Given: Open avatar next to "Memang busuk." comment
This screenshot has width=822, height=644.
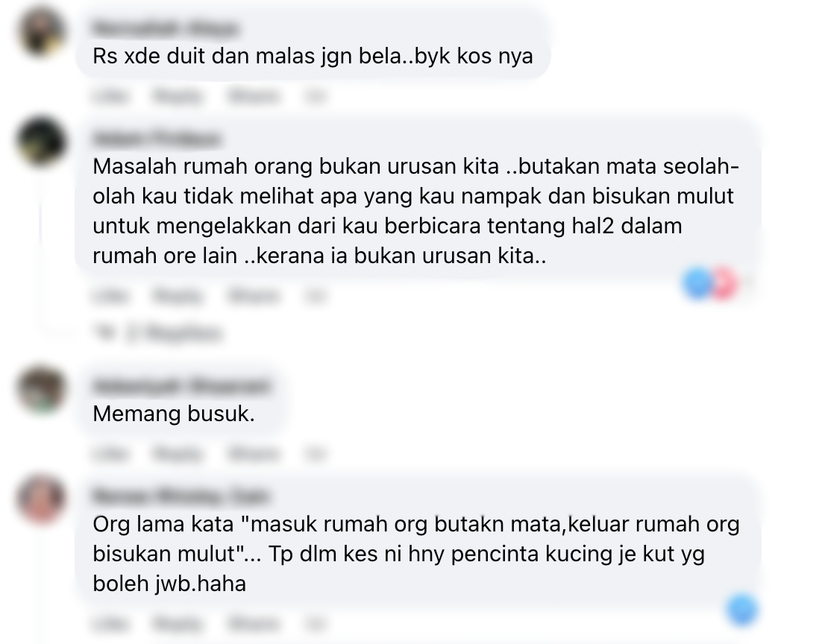Looking at the screenshot, I should point(42,389).
